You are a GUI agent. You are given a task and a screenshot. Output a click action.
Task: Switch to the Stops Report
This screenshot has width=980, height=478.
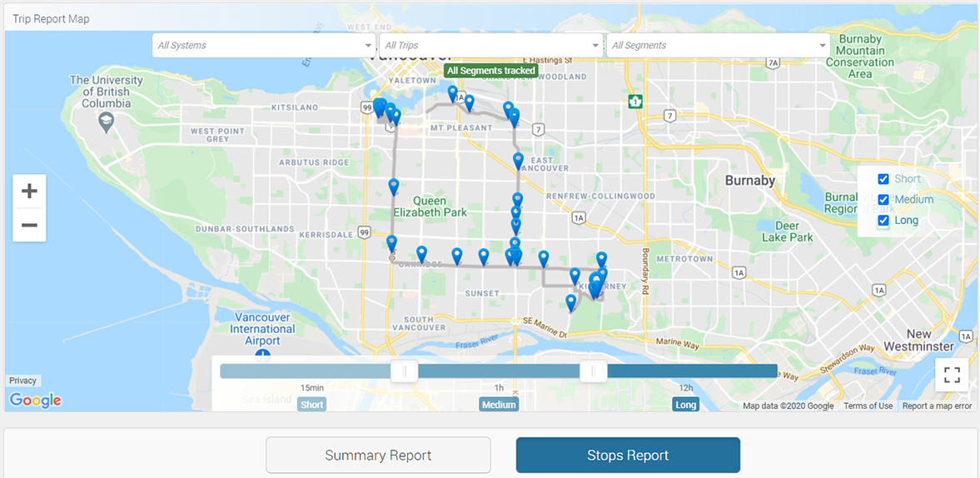[x=628, y=456]
